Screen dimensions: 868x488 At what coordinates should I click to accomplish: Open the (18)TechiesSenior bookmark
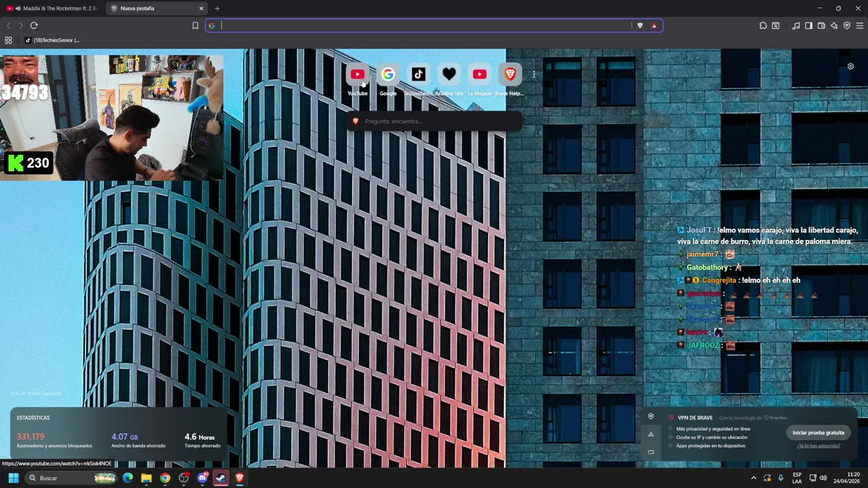click(x=52, y=40)
